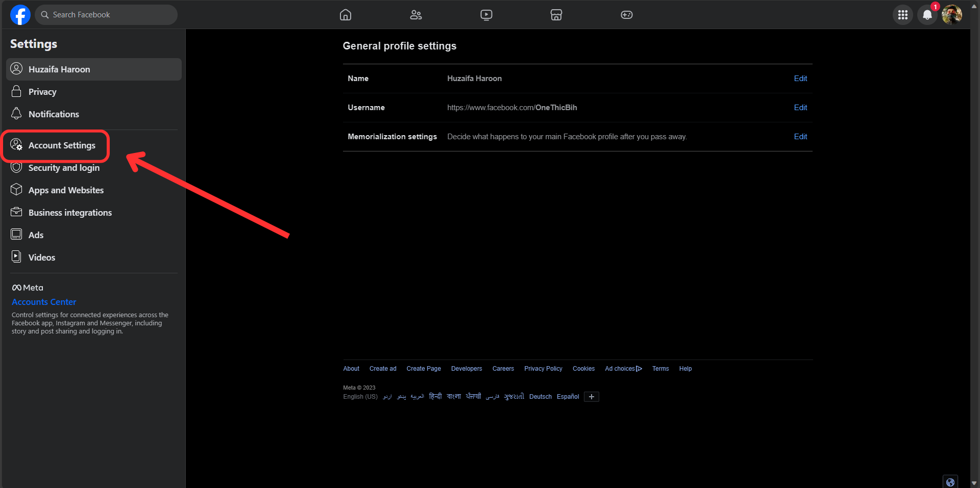This screenshot has height=488, width=980.
Task: Open Notifications settings in sidebar
Action: 94,114
